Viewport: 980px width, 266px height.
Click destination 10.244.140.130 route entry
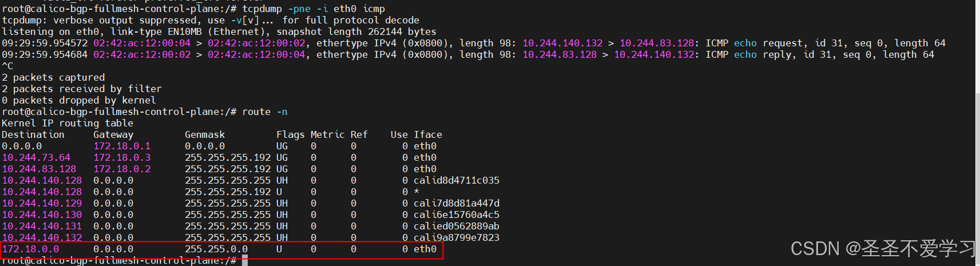42,215
